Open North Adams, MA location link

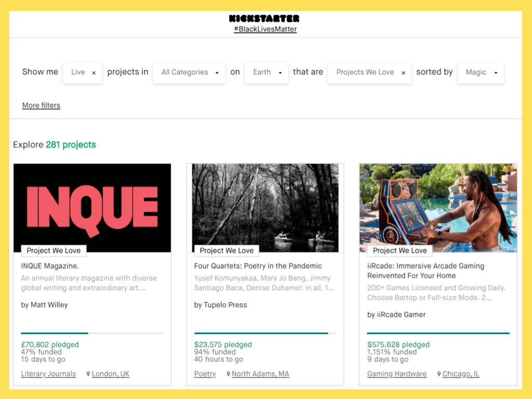(x=260, y=374)
